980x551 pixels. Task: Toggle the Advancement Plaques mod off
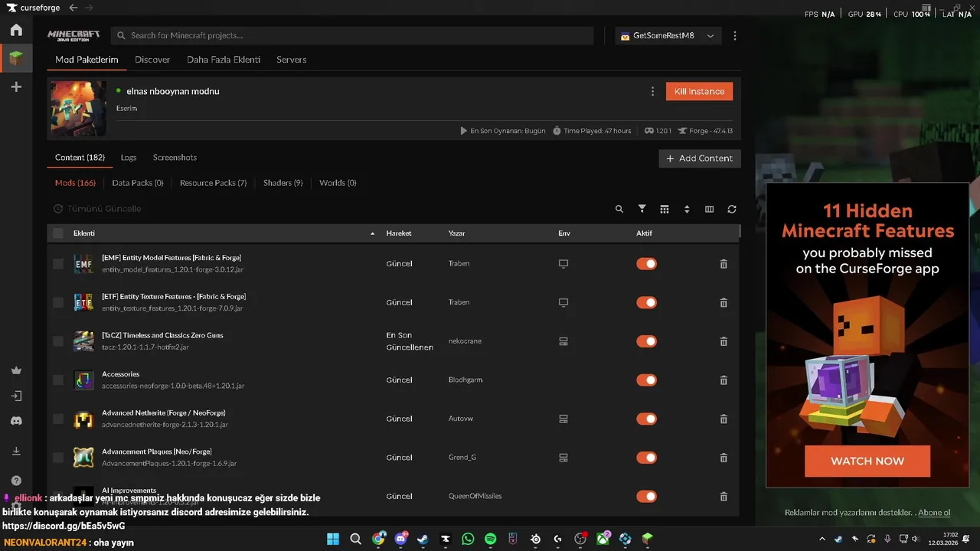646,458
